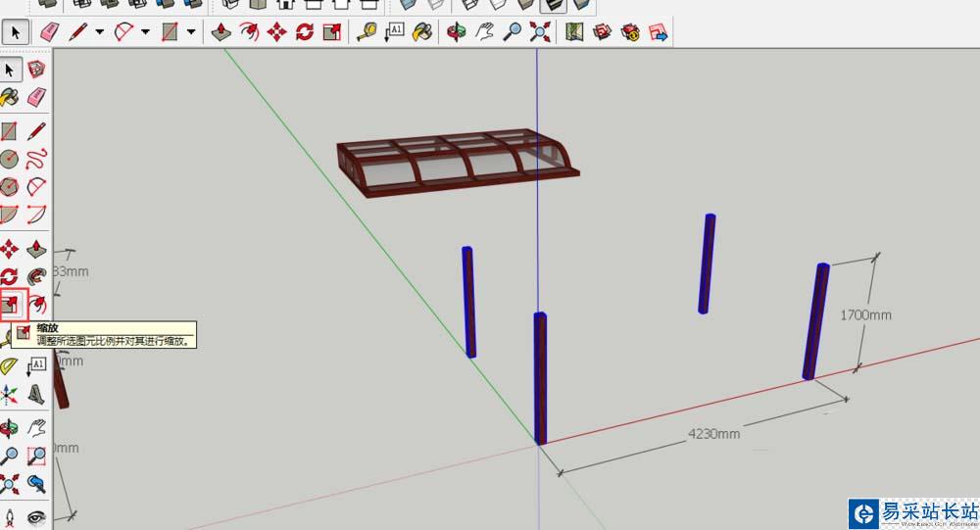Select the Follow Me tool in left toolbar
Image resolution: width=980 pixels, height=530 pixels.
(x=36, y=276)
